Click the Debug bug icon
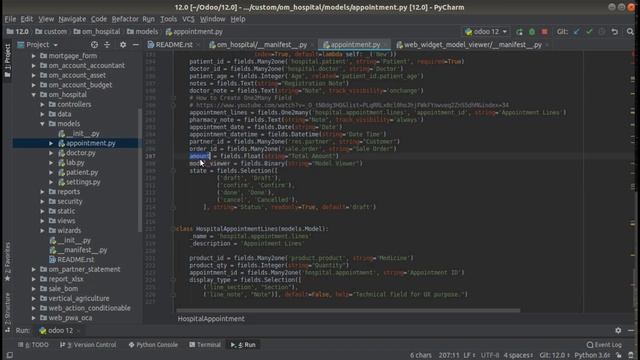 pos(532,32)
